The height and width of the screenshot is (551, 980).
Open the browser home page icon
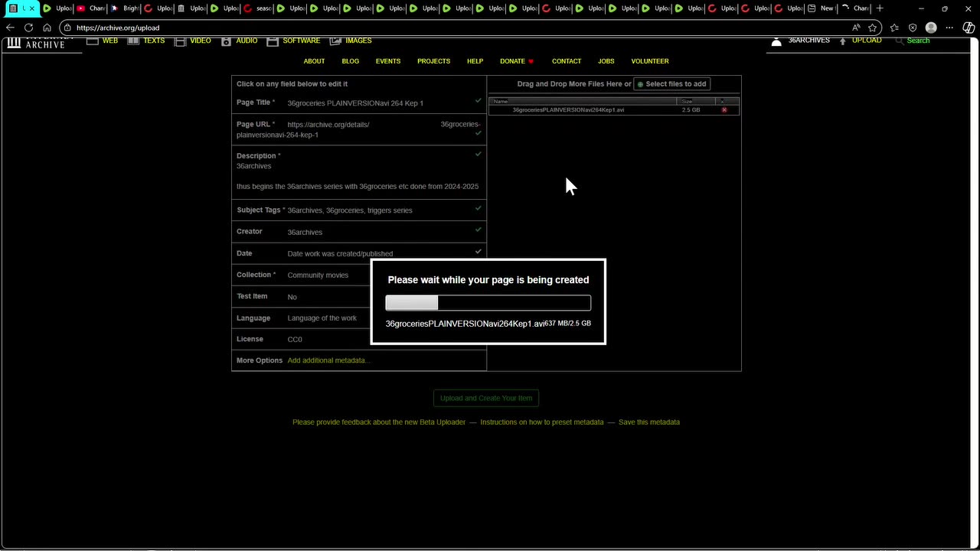click(x=47, y=28)
